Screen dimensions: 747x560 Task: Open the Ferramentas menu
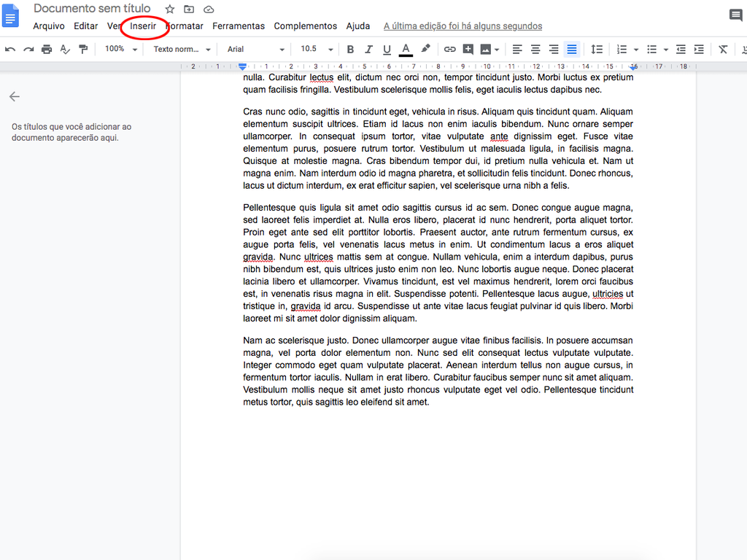(x=239, y=26)
